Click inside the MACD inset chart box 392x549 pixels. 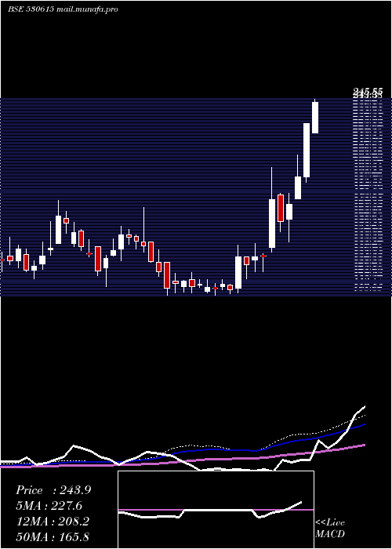(216, 510)
